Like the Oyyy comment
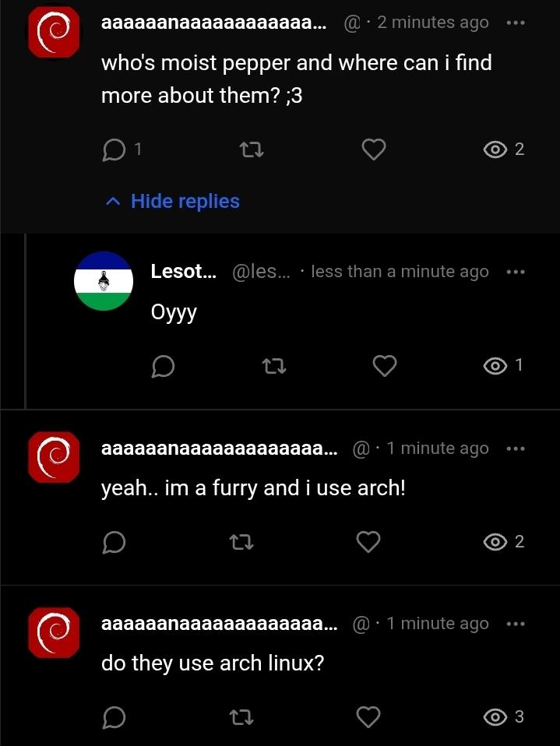The image size is (560, 746). click(x=385, y=365)
